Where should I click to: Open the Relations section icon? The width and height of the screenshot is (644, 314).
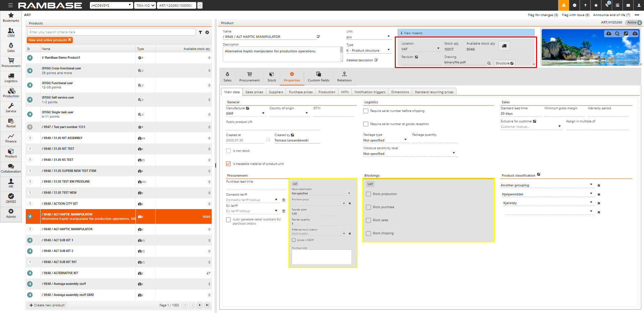click(344, 77)
